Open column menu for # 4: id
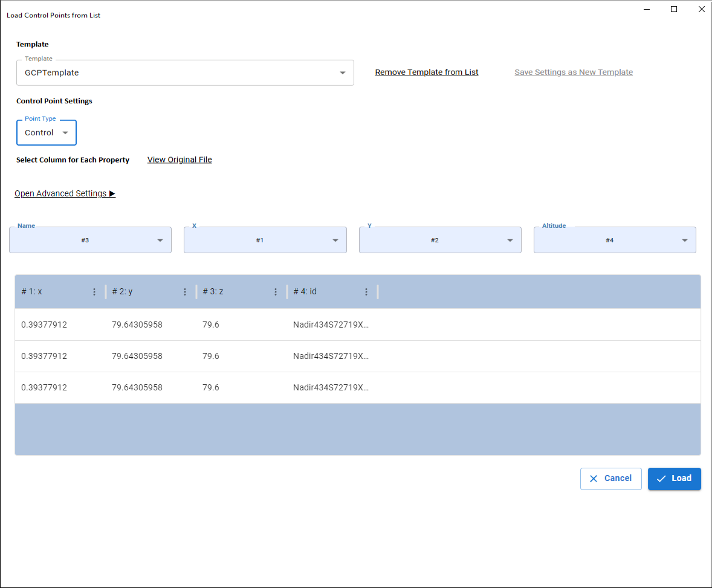Image resolution: width=712 pixels, height=588 pixels. (x=366, y=292)
